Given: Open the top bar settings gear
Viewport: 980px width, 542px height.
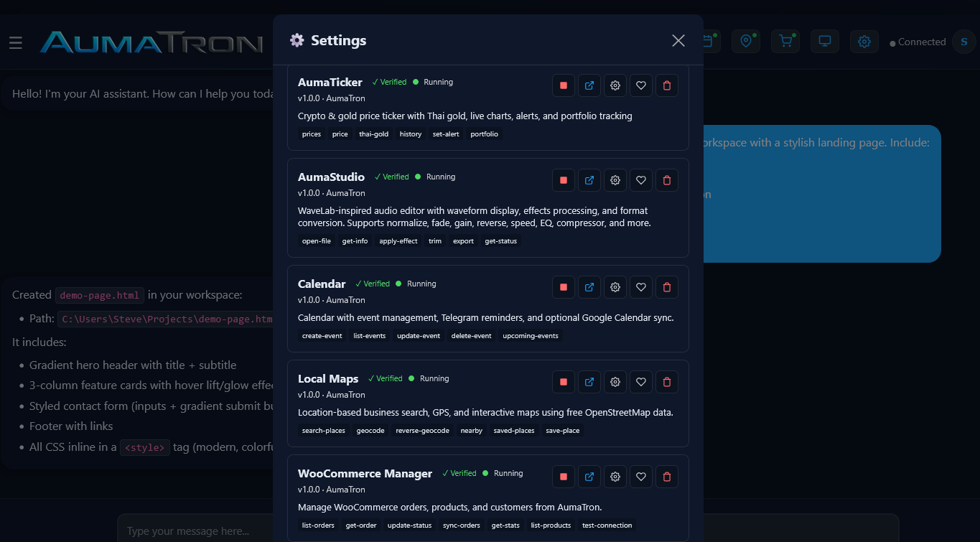Looking at the screenshot, I should (864, 42).
